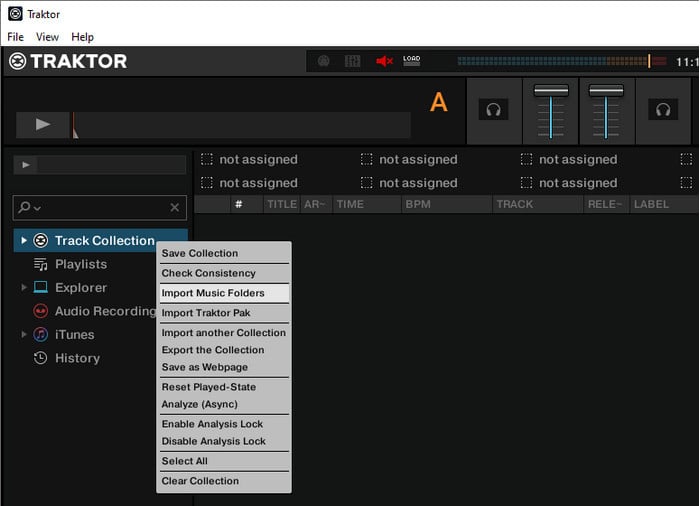Click the Deck A letter label
Screen dimensions: 700x506
438,102
